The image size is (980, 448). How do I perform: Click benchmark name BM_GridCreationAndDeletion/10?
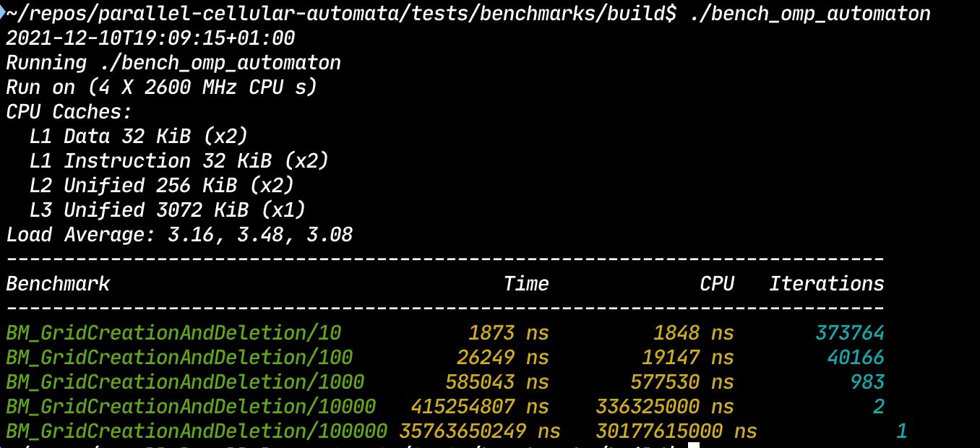pos(173,333)
